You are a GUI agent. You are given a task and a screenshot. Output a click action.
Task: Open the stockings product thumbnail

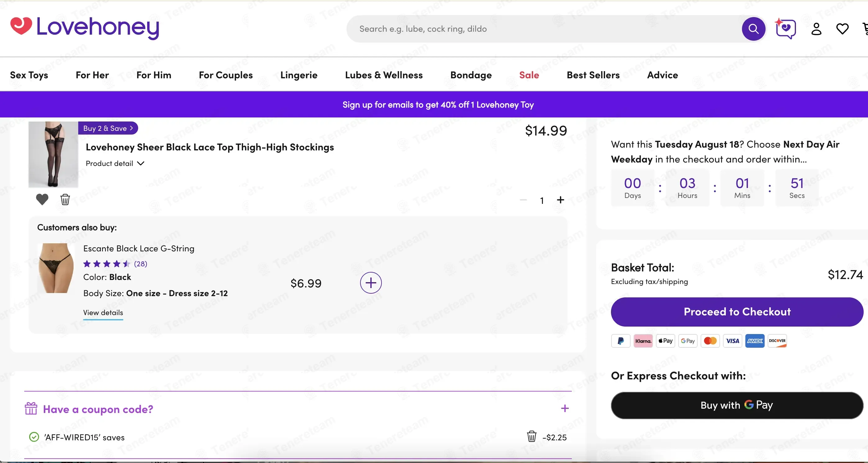point(53,154)
